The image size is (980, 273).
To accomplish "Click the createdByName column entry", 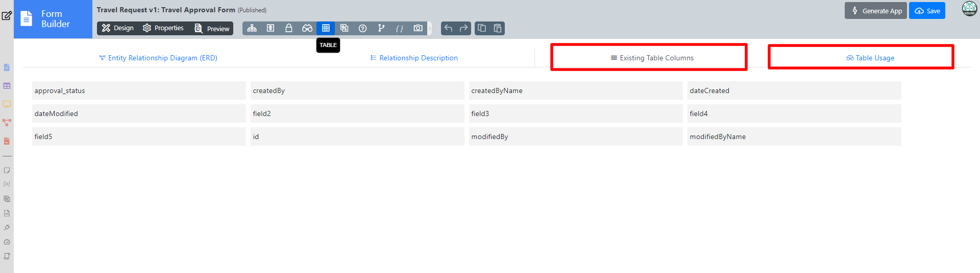I will click(576, 90).
